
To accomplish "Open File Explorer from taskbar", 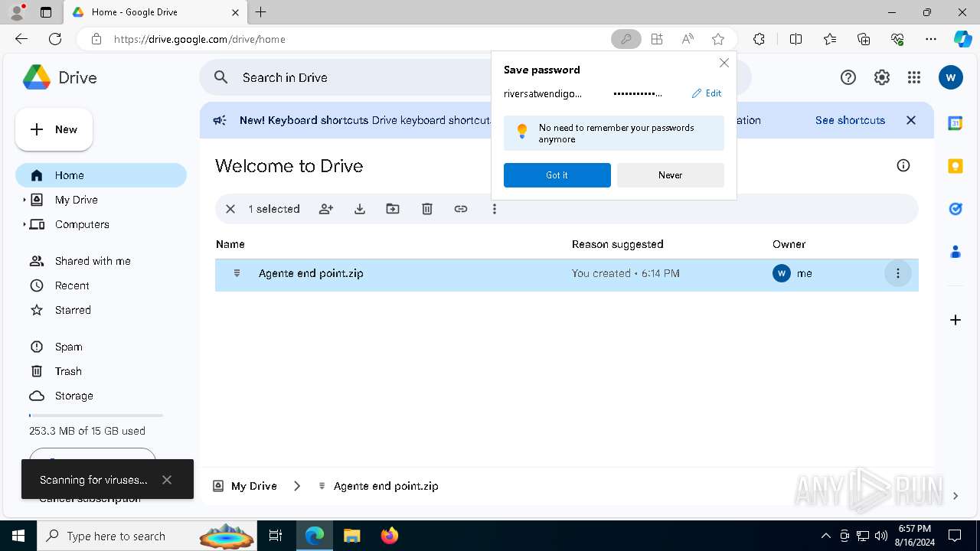I will [351, 536].
